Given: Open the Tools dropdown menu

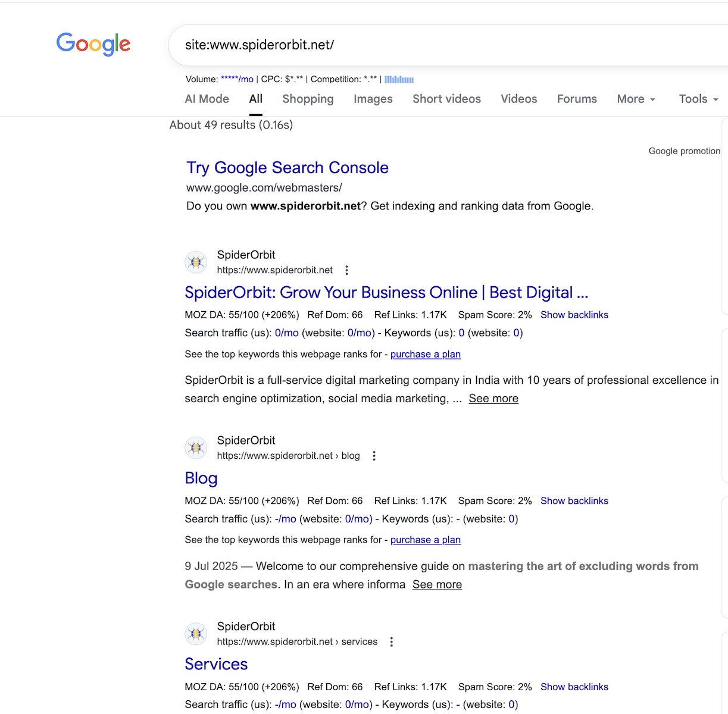Looking at the screenshot, I should click(698, 99).
